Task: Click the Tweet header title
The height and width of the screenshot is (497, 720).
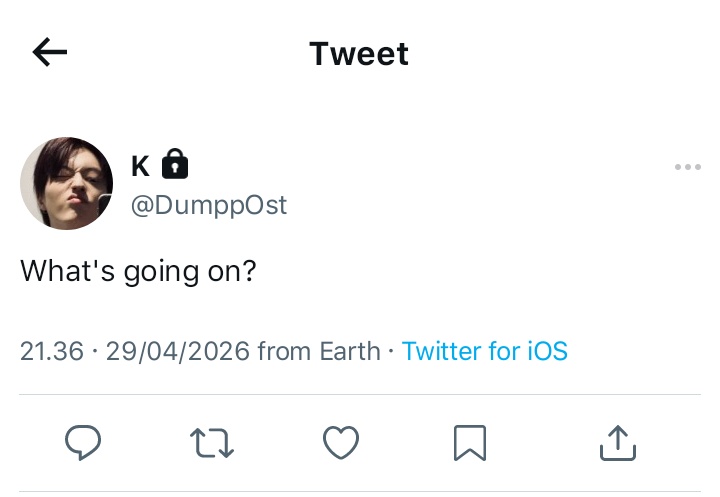Action: (x=359, y=54)
